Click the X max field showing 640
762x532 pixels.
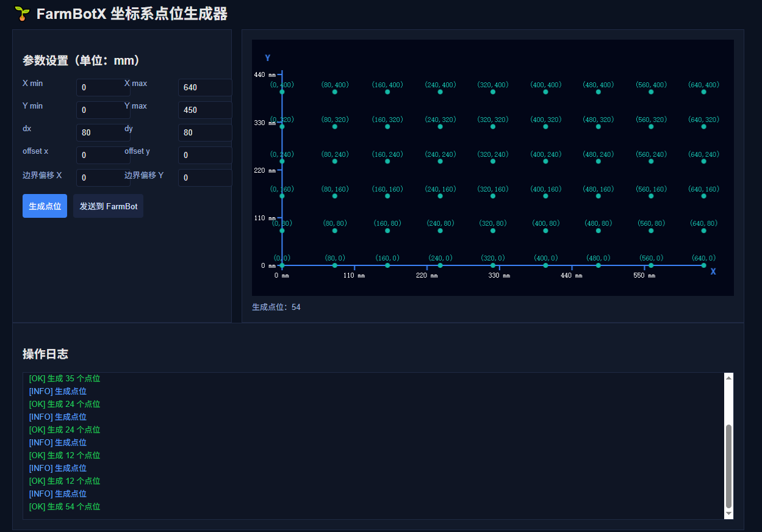coord(204,87)
